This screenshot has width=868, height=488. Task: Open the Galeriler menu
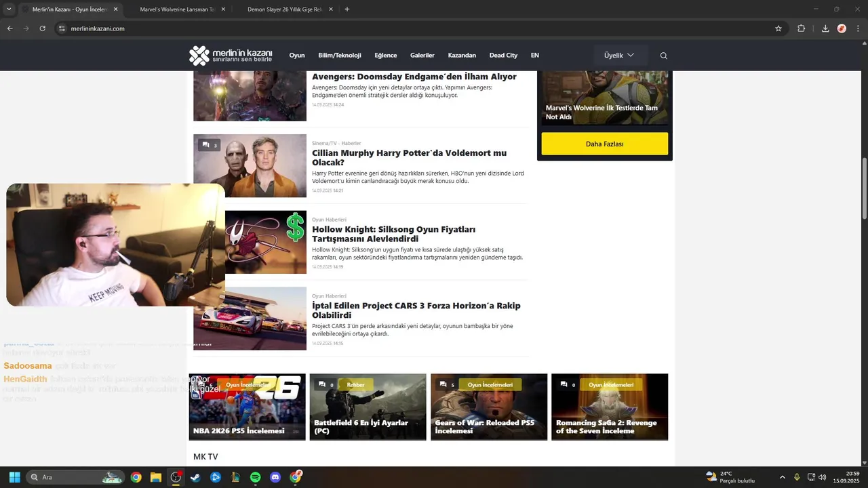coord(422,56)
